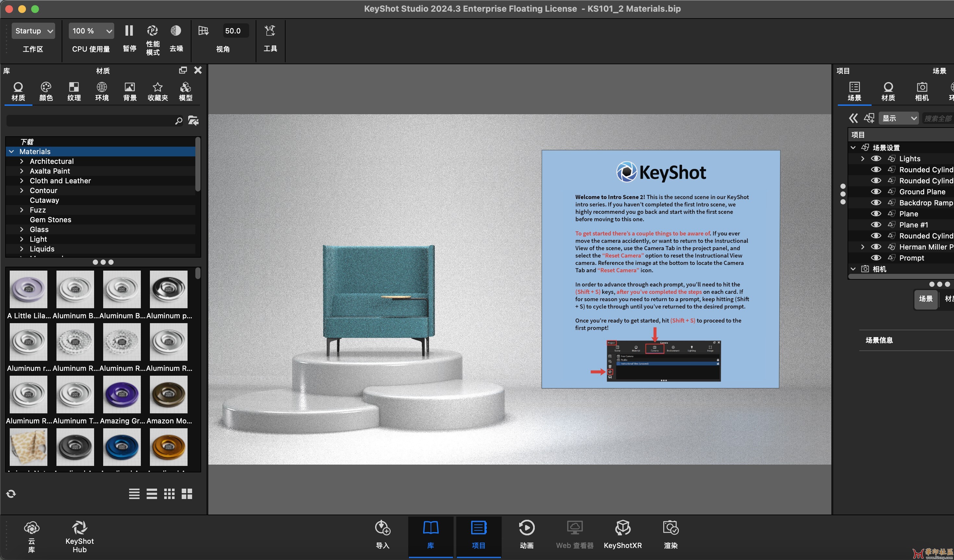This screenshot has height=560, width=954.
Task: Launch KeyShotXR
Action: pyautogui.click(x=623, y=534)
